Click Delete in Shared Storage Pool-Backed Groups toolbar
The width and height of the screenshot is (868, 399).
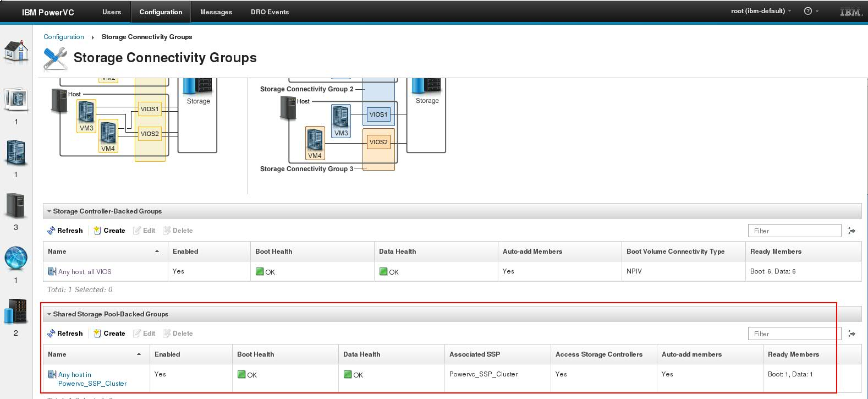pos(178,334)
